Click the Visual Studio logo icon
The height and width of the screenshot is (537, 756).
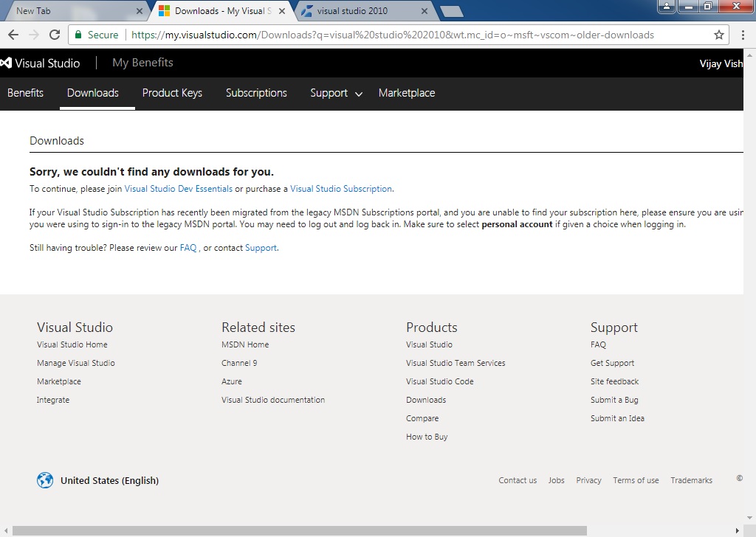[8, 63]
